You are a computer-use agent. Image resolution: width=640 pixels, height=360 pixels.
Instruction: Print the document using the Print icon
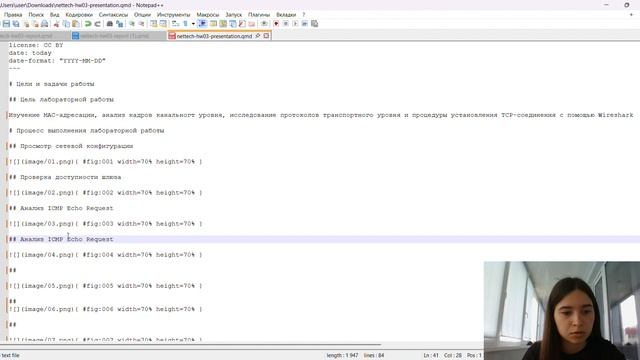point(44,24)
